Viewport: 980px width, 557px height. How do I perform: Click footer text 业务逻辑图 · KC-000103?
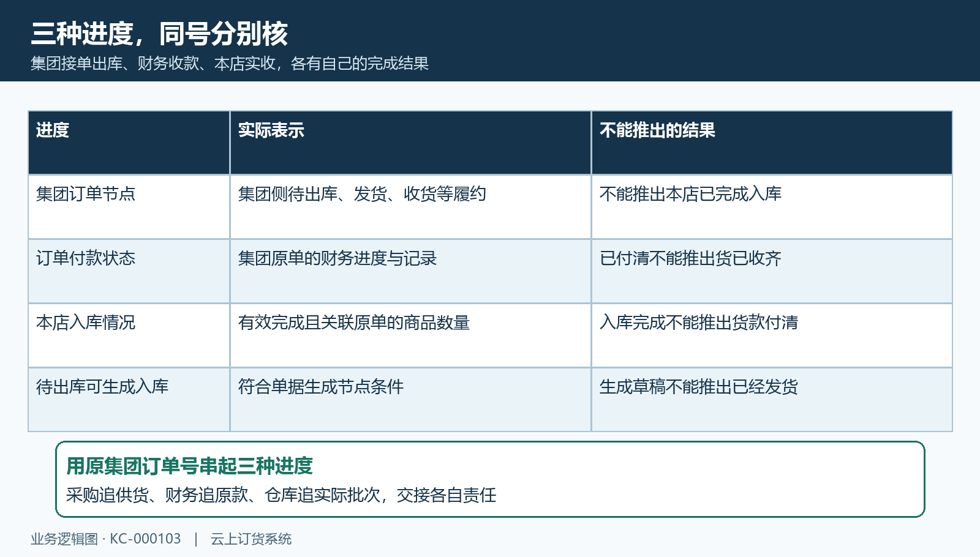click(x=106, y=539)
